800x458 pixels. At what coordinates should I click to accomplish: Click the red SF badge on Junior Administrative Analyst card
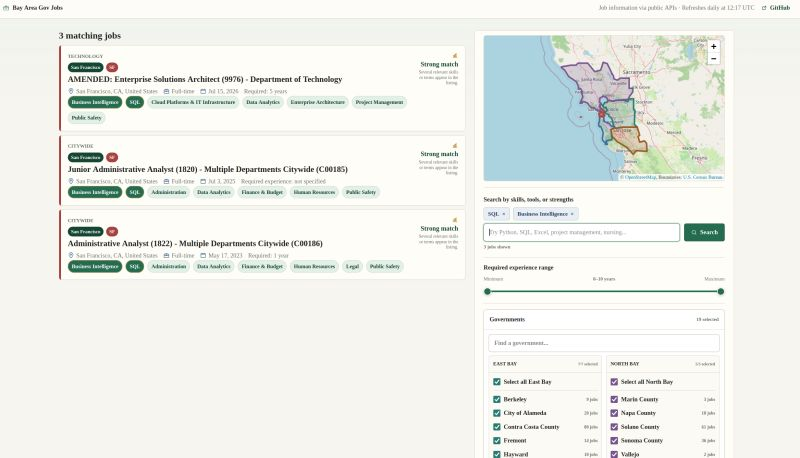click(x=112, y=158)
